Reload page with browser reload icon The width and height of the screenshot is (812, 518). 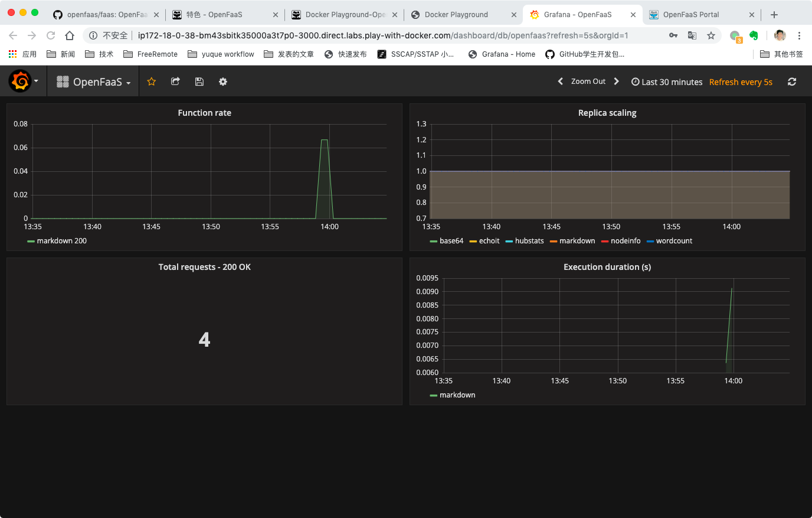(51, 35)
